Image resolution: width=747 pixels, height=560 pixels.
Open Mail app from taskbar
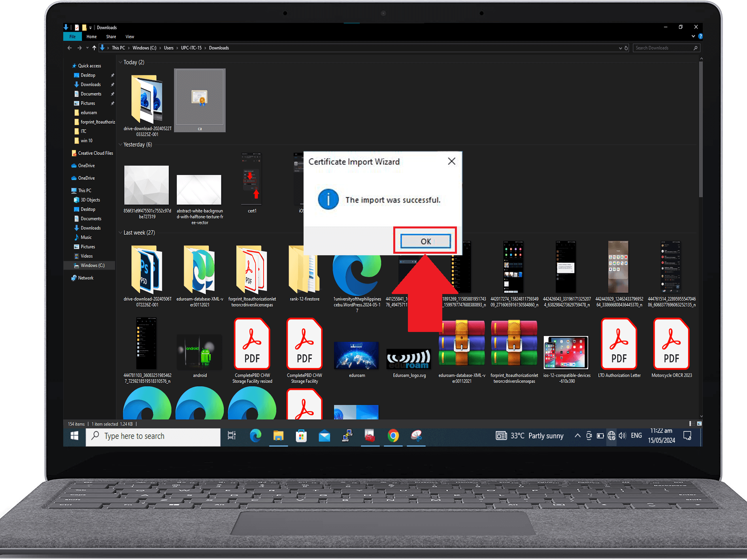pos(324,436)
